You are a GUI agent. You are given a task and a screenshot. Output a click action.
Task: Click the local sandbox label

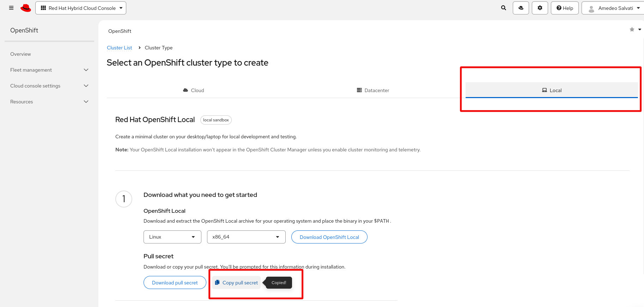[216, 120]
